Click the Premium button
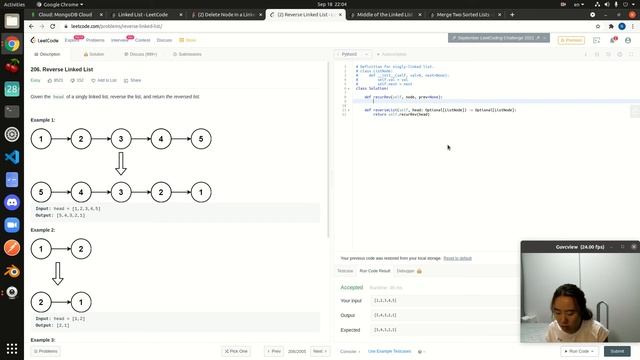640x360 pixels. [571, 40]
